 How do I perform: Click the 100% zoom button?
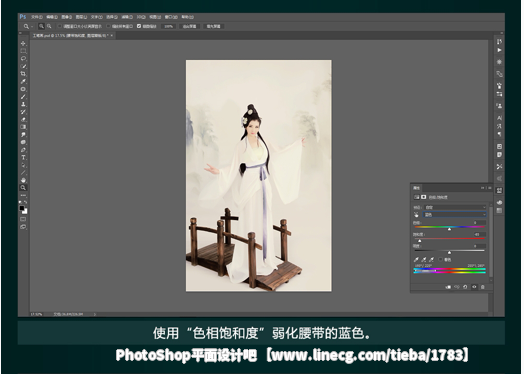point(168,26)
